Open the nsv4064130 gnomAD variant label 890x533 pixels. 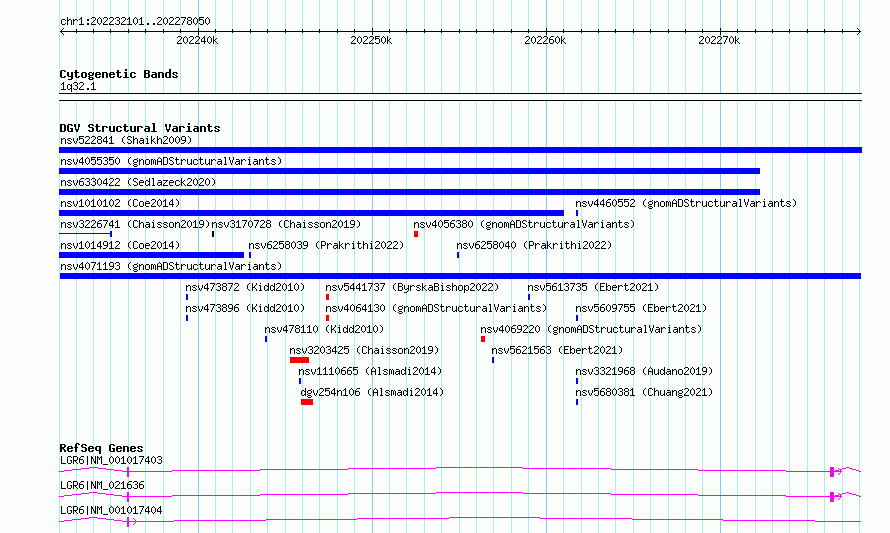point(436,308)
